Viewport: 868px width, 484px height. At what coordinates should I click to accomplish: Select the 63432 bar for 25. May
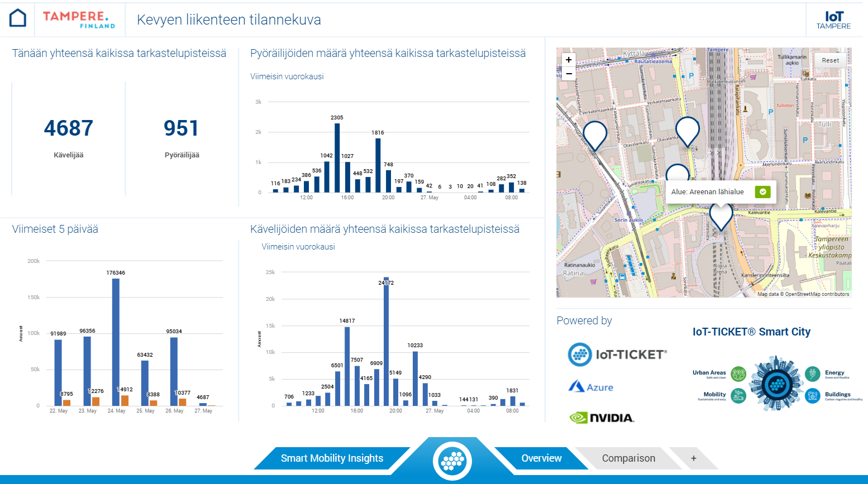[145, 383]
